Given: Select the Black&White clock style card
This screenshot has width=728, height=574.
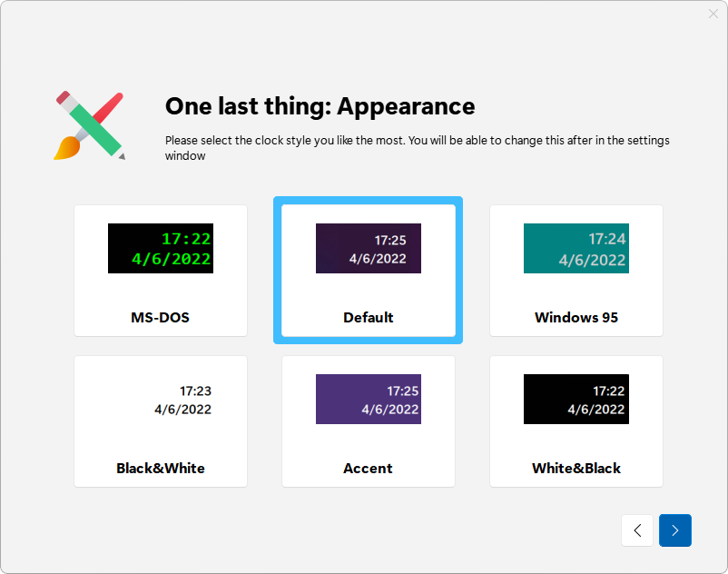Looking at the screenshot, I should tap(161, 421).
